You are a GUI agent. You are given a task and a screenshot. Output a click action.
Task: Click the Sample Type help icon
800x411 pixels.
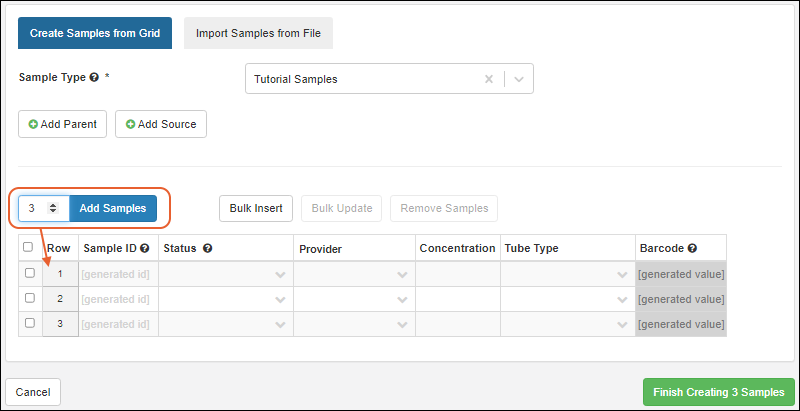tap(94, 77)
